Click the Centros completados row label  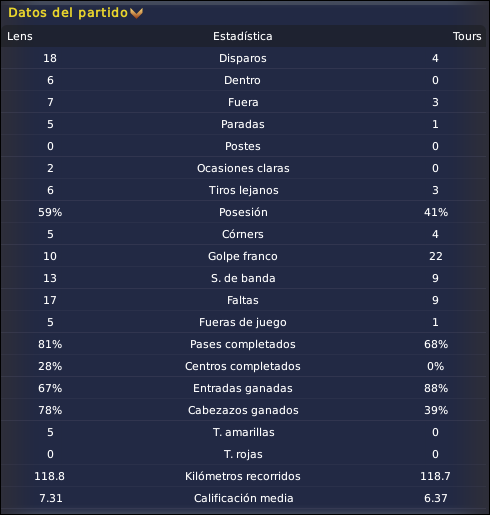(x=243, y=366)
